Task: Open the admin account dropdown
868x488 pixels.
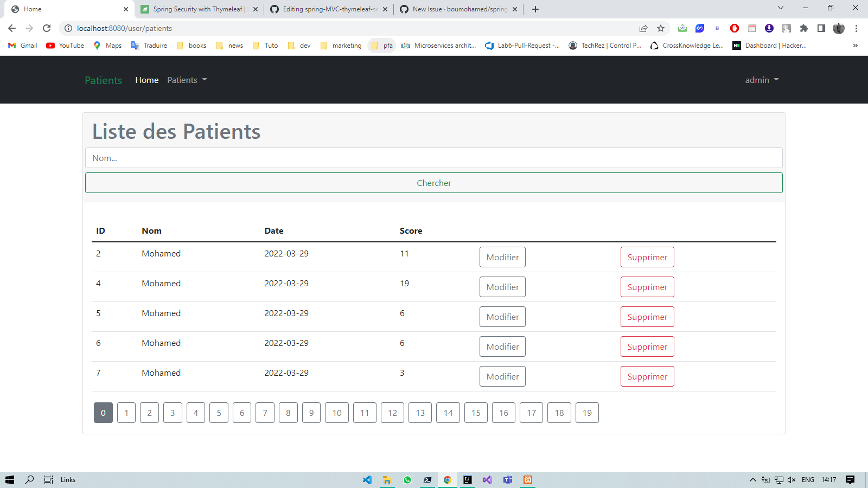Action: tap(762, 80)
